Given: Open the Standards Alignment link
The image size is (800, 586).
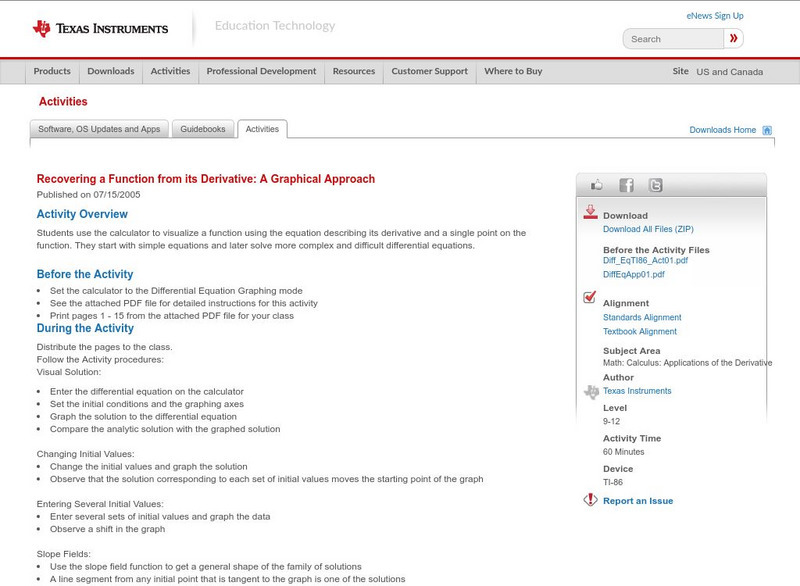Looking at the screenshot, I should [x=642, y=317].
